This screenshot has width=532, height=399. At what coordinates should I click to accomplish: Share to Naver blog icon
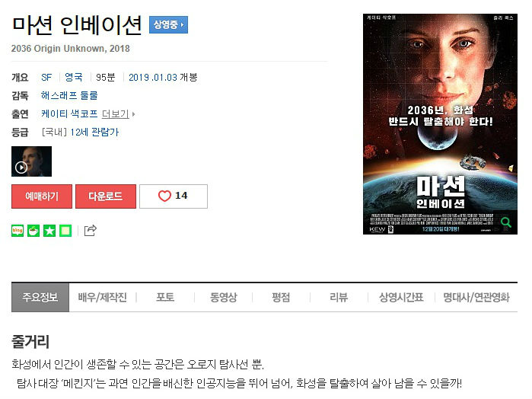tap(18, 231)
